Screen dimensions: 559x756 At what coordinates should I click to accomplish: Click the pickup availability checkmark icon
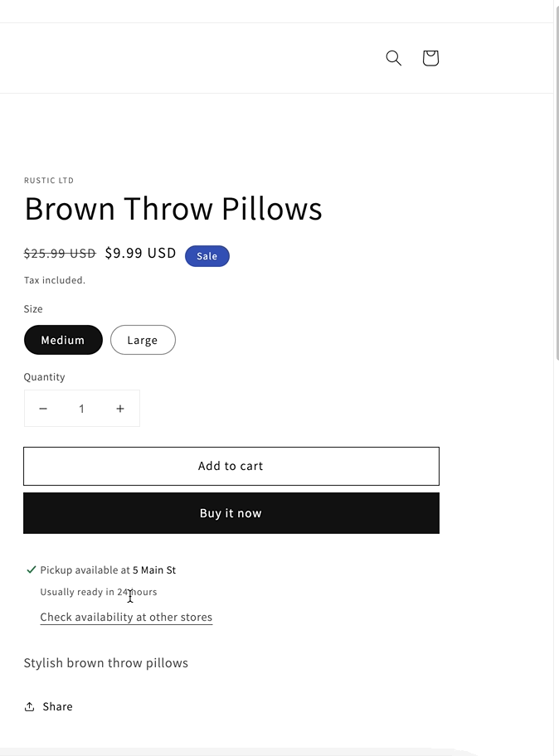(x=31, y=569)
